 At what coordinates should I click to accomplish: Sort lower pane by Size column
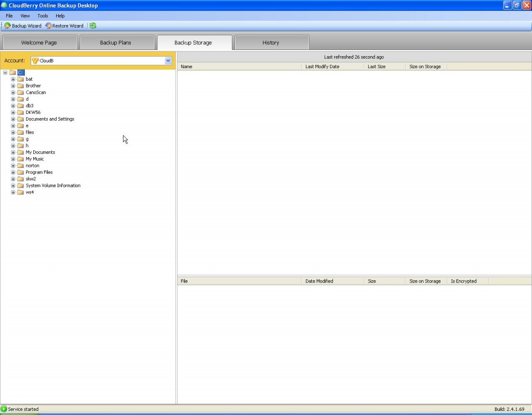pos(385,281)
